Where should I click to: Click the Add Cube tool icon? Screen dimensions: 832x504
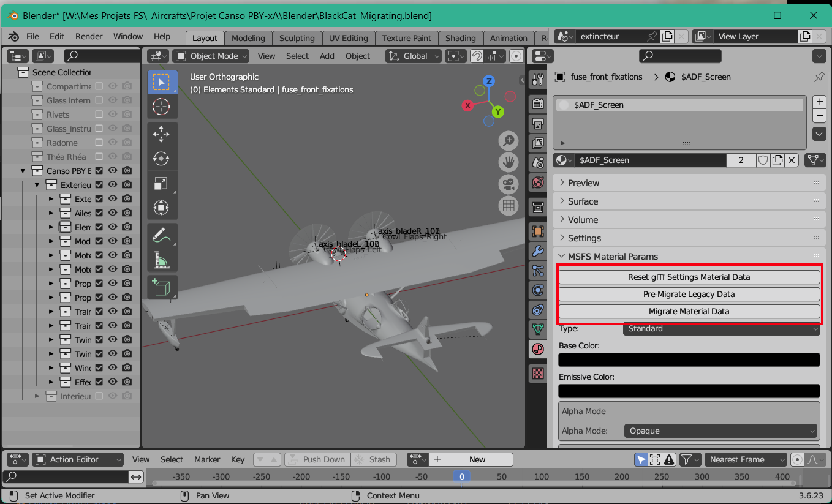pyautogui.click(x=161, y=287)
